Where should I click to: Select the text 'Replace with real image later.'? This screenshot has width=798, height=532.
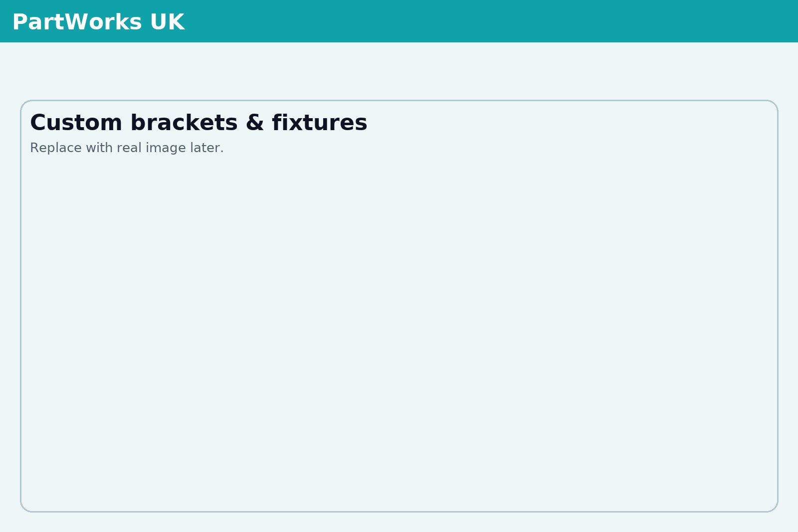127,148
